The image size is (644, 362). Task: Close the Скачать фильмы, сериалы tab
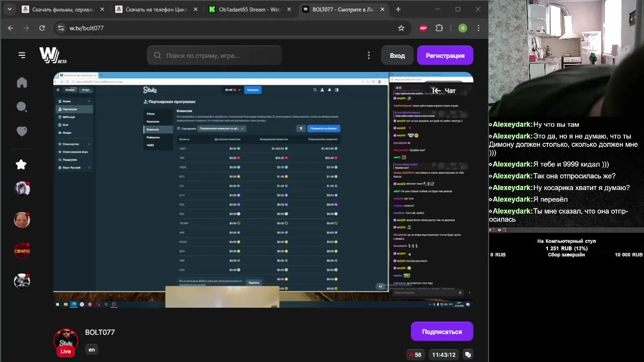tap(102, 9)
